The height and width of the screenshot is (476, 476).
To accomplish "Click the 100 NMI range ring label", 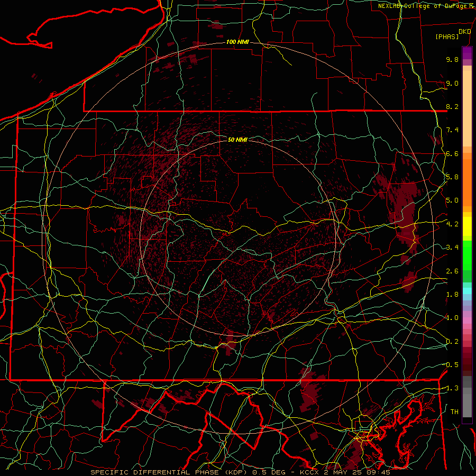I will click(x=237, y=42).
